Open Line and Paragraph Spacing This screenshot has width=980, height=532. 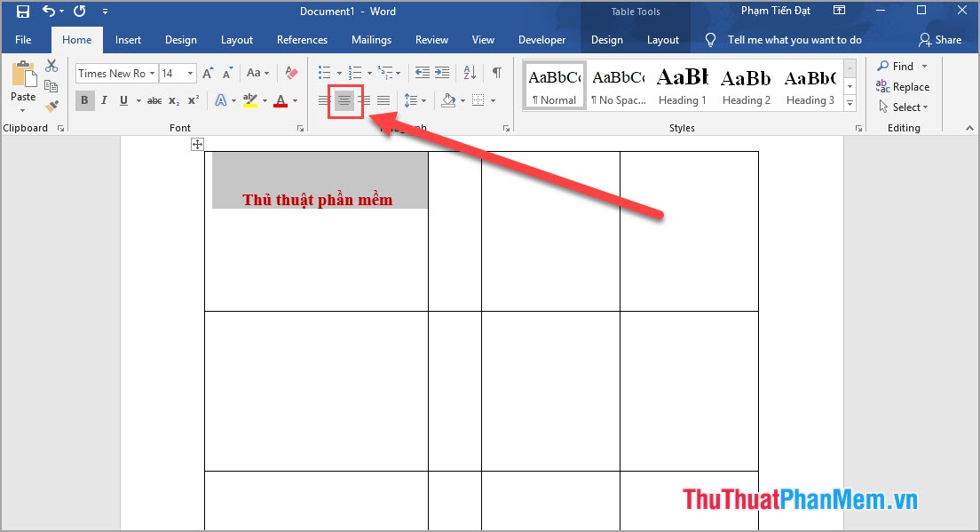click(411, 100)
